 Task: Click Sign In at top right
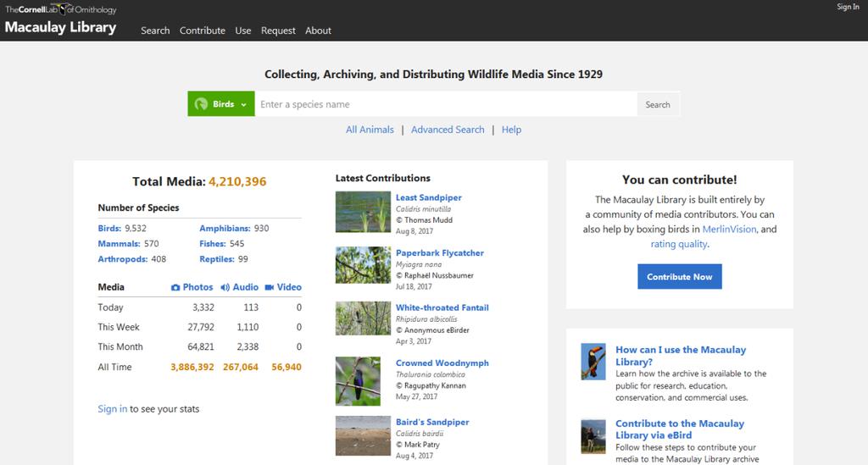tap(848, 7)
